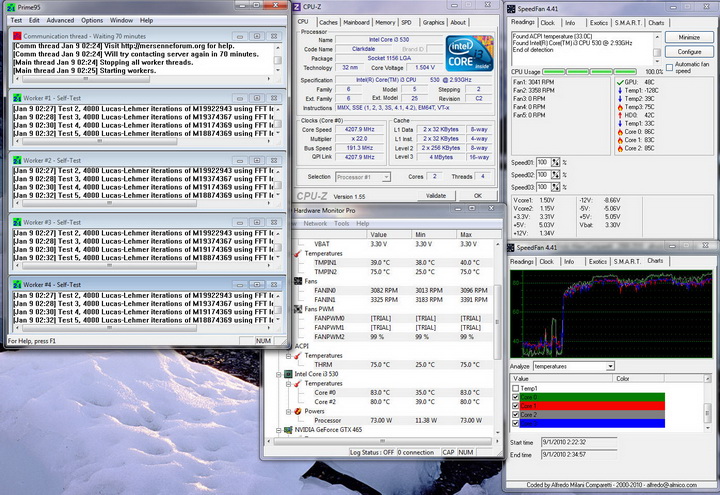The height and width of the screenshot is (495, 720).
Task: Uncheck the blue series chart checkbox
Action: tap(515, 423)
